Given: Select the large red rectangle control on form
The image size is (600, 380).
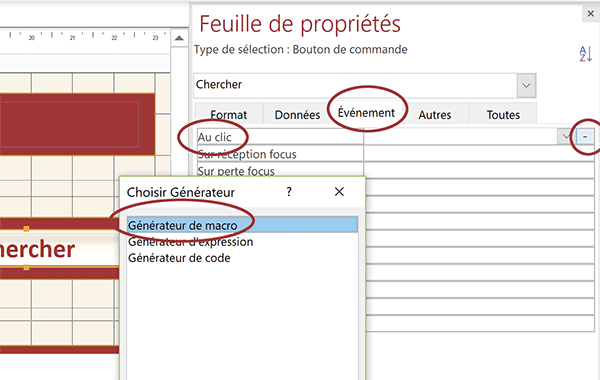Looking at the screenshot, I should click(77, 124).
